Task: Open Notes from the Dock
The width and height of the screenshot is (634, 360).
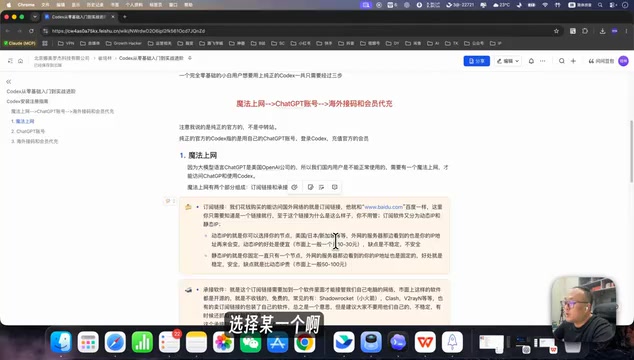Action: coord(197,342)
